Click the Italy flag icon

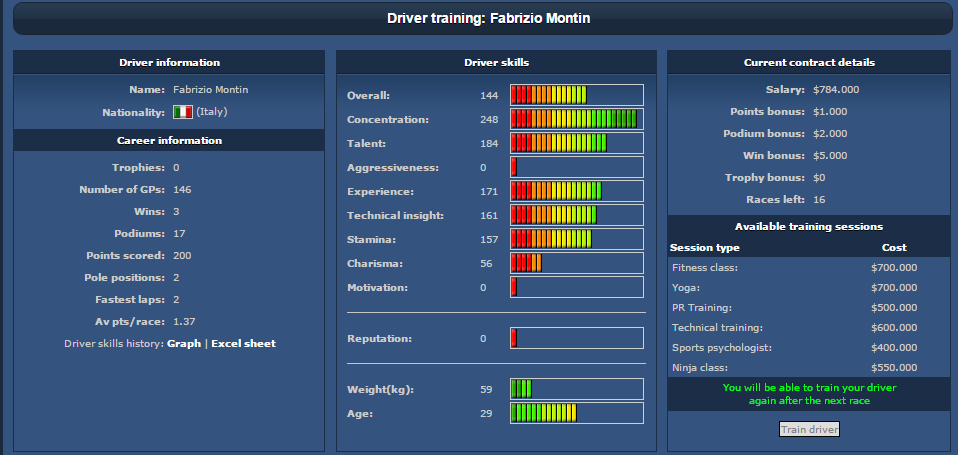click(x=183, y=112)
